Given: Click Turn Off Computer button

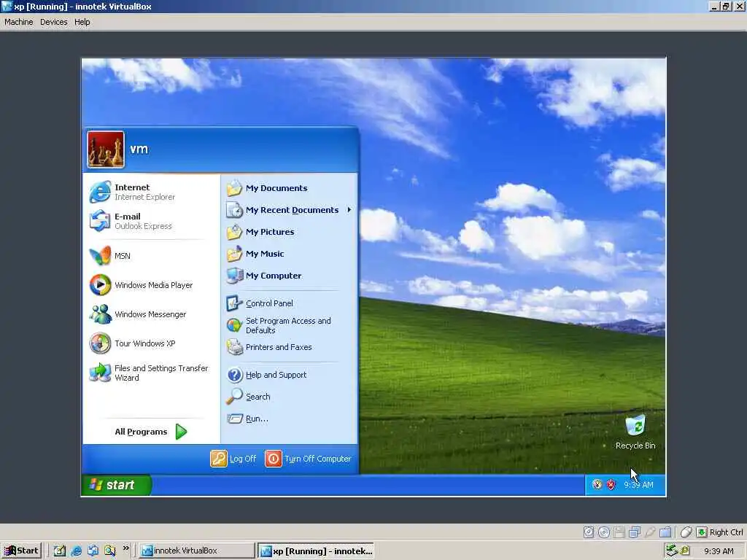Looking at the screenshot, I should click(308, 459).
